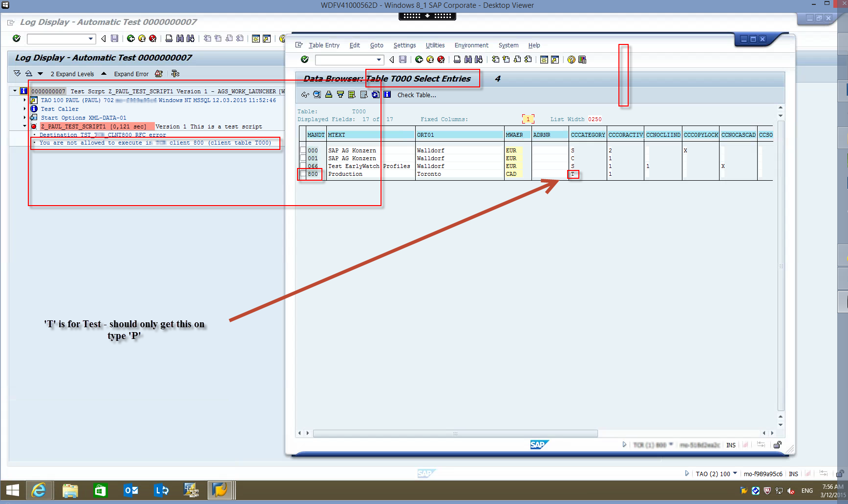Click Last Page icon in Data Browser toolbar
848x504 pixels.
[x=528, y=60]
